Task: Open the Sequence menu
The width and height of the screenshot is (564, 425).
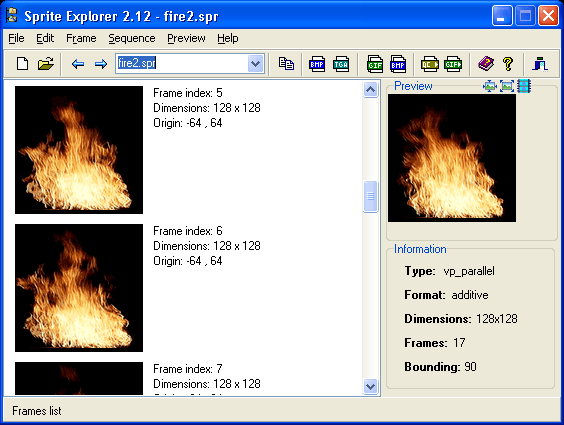Action: point(132,38)
